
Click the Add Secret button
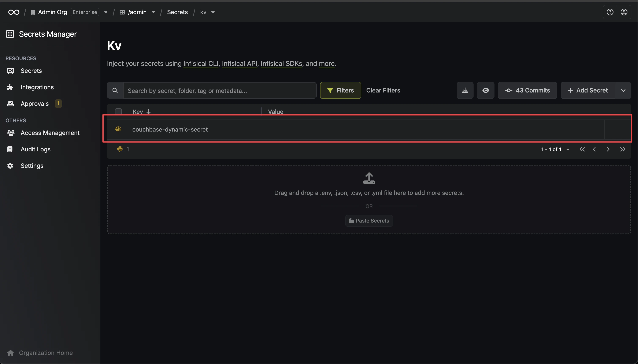pyautogui.click(x=588, y=91)
